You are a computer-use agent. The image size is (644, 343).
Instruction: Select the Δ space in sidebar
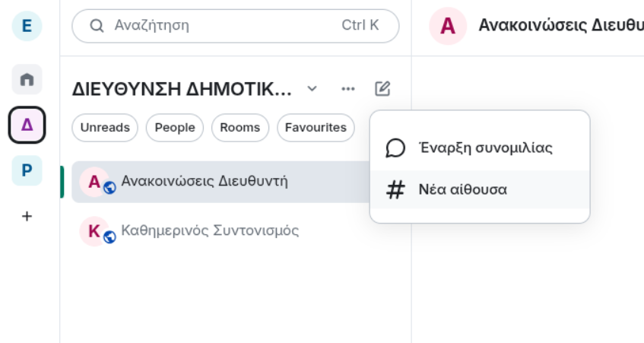27,125
